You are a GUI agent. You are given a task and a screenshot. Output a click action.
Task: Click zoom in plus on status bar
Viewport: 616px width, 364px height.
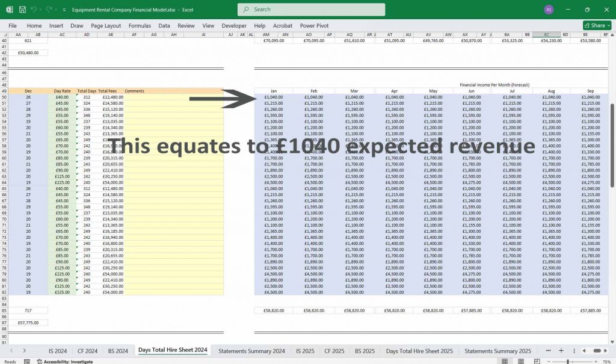pos(596,360)
